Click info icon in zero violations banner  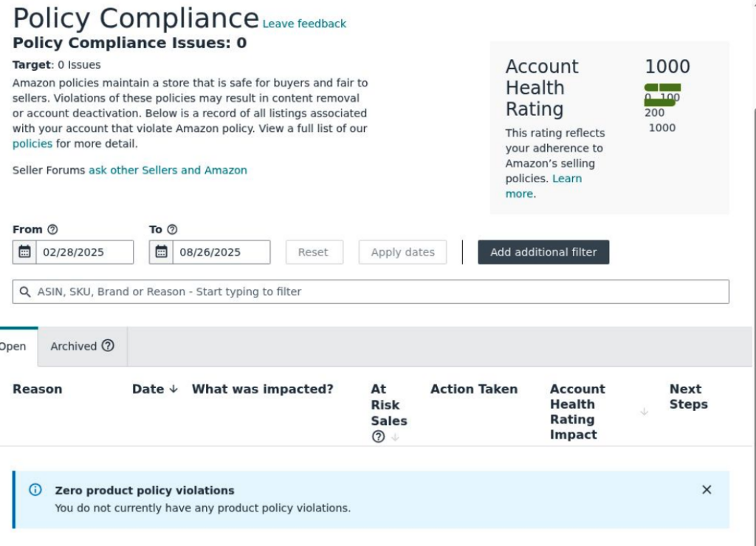(35, 490)
